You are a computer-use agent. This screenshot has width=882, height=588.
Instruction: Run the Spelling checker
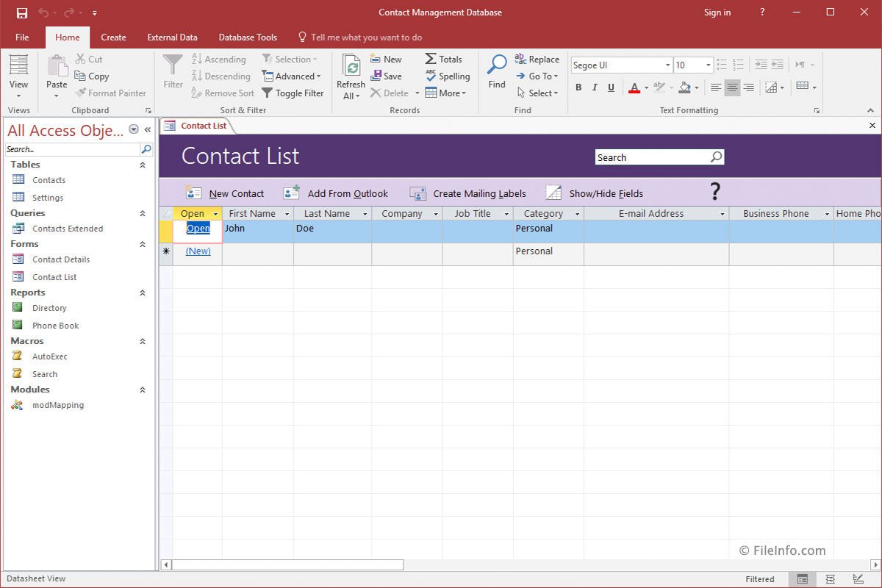coord(447,76)
